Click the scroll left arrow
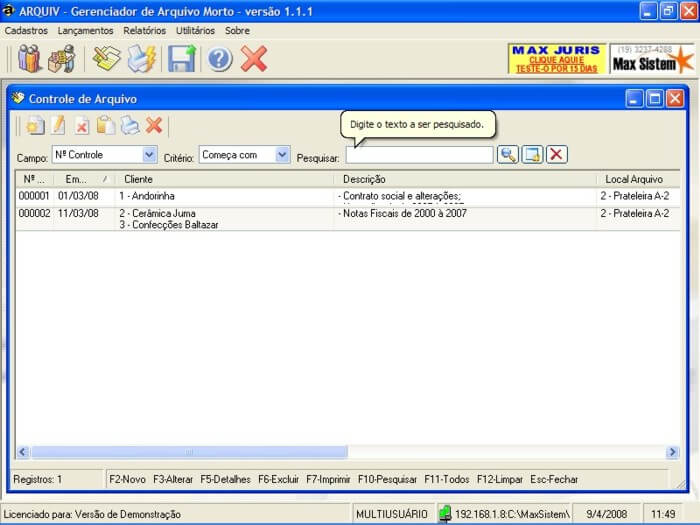The height and width of the screenshot is (525, 700). pos(23,452)
